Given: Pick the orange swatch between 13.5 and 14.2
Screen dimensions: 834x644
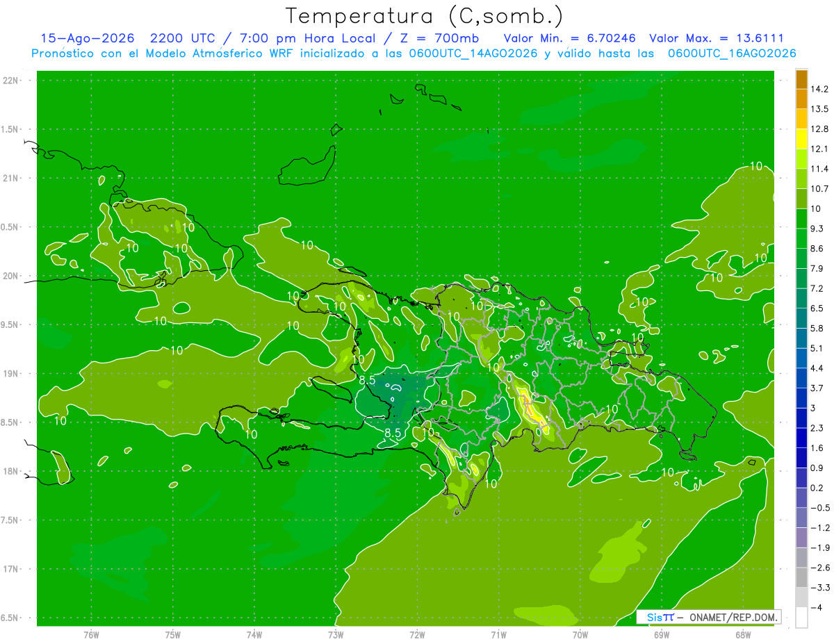Looking at the screenshot, I should 801,99.
